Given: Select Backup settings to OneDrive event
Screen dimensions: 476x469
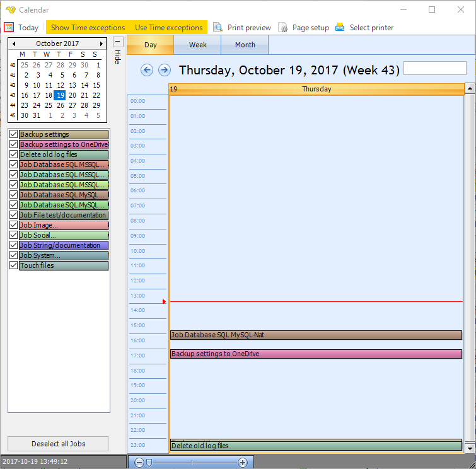Looking at the screenshot, I should (316, 354).
